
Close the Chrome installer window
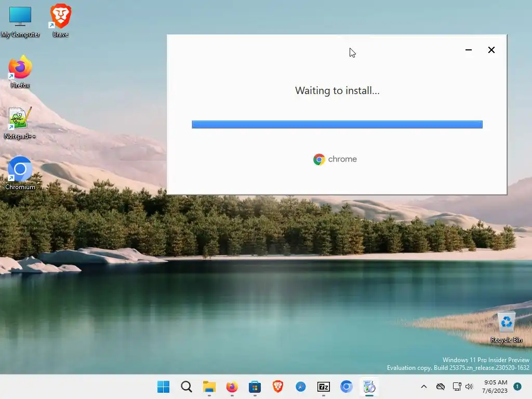coord(491,50)
